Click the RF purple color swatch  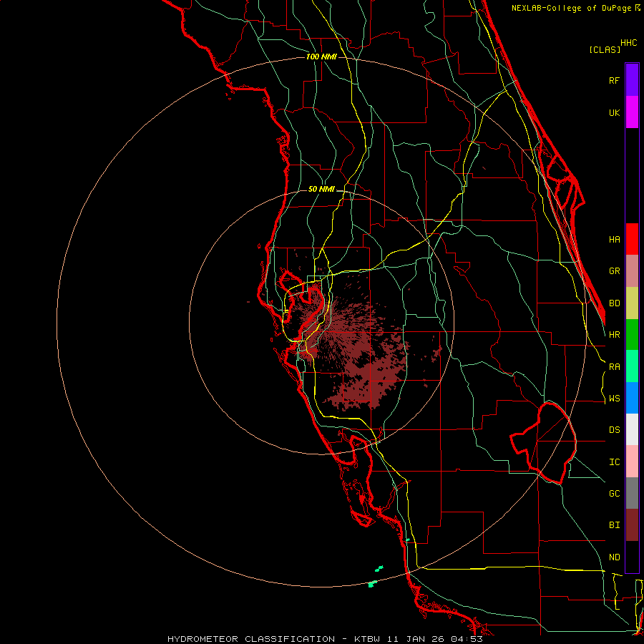pyautogui.click(x=632, y=80)
